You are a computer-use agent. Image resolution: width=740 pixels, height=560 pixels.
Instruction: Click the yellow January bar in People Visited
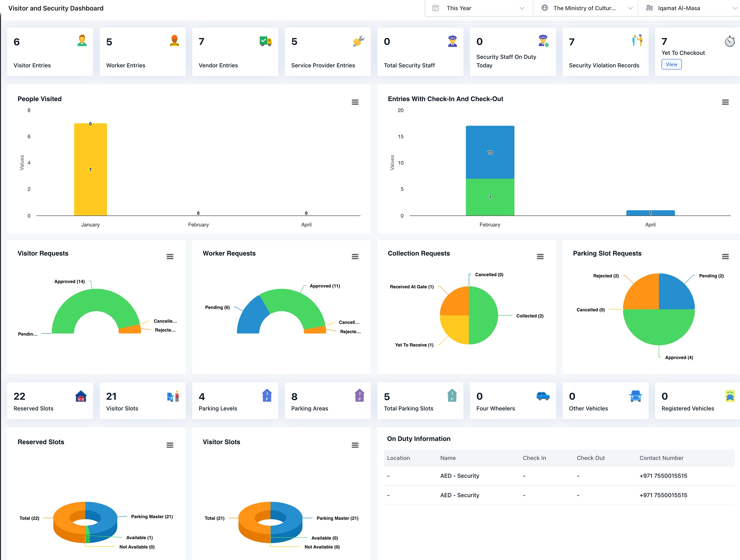tap(90, 169)
